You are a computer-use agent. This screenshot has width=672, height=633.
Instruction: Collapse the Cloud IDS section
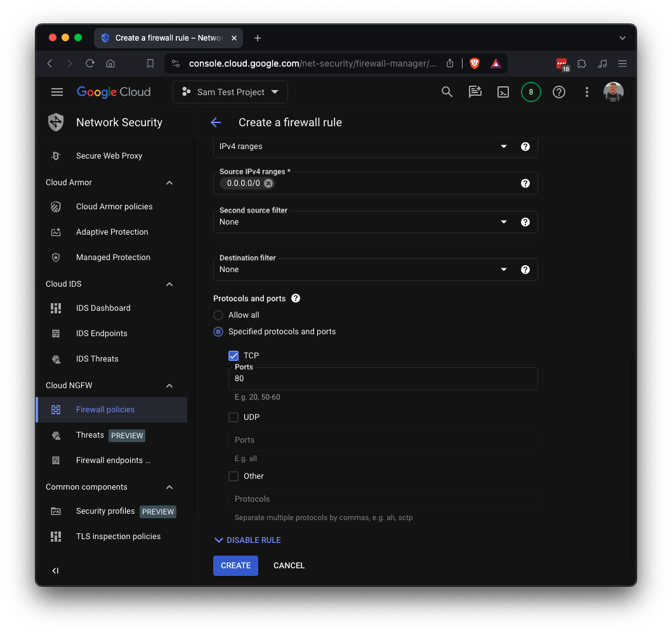pyautogui.click(x=169, y=284)
